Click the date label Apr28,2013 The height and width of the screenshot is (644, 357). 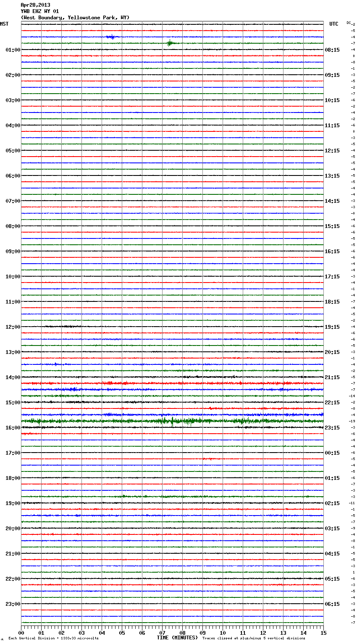(35, 5)
